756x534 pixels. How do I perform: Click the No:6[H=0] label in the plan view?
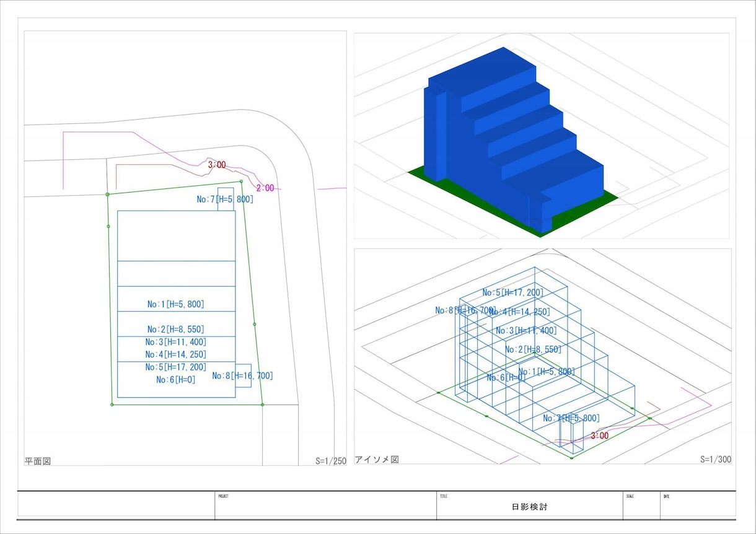click(175, 380)
